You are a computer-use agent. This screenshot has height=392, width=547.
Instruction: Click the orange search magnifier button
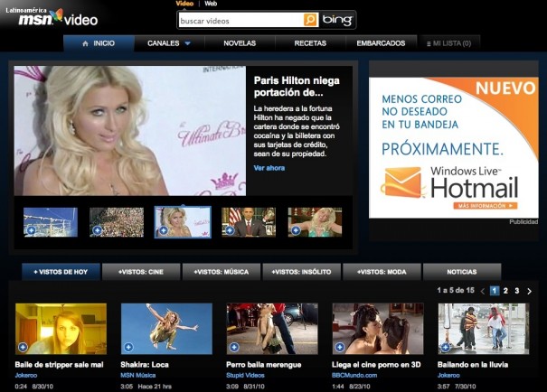coord(310,20)
